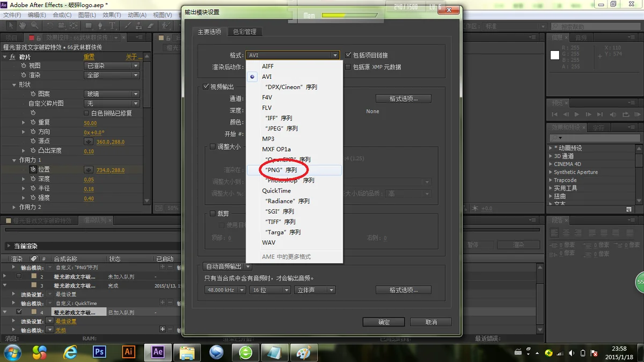
Task: Toggle stopwatch for 源点 property
Action: click(32, 141)
